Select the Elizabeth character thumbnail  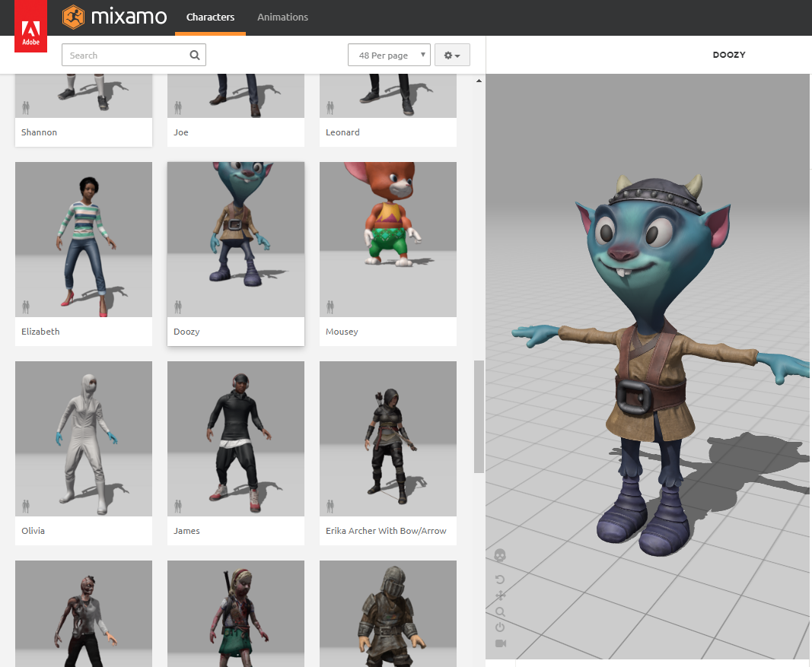coord(84,240)
